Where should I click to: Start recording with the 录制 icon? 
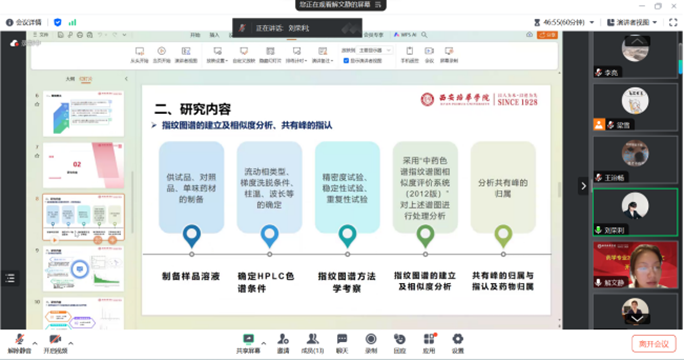371,343
